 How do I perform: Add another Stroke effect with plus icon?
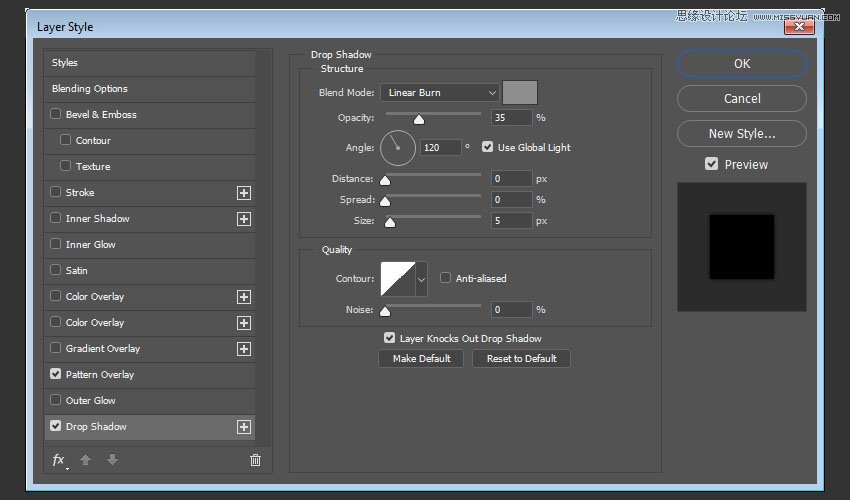pyautogui.click(x=243, y=193)
